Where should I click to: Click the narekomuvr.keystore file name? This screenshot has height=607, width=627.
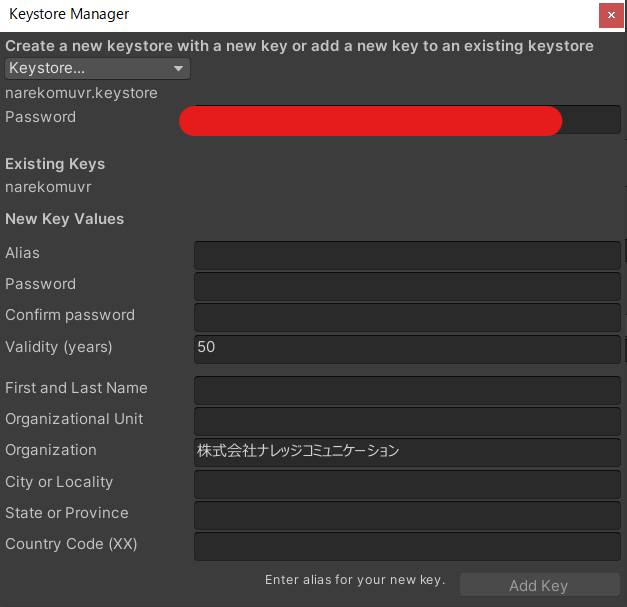point(81,93)
